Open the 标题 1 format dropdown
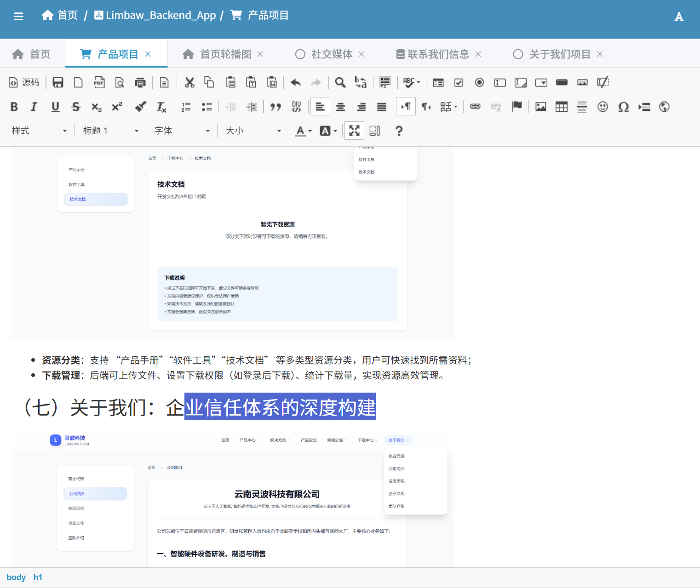This screenshot has width=700, height=588. pos(110,131)
